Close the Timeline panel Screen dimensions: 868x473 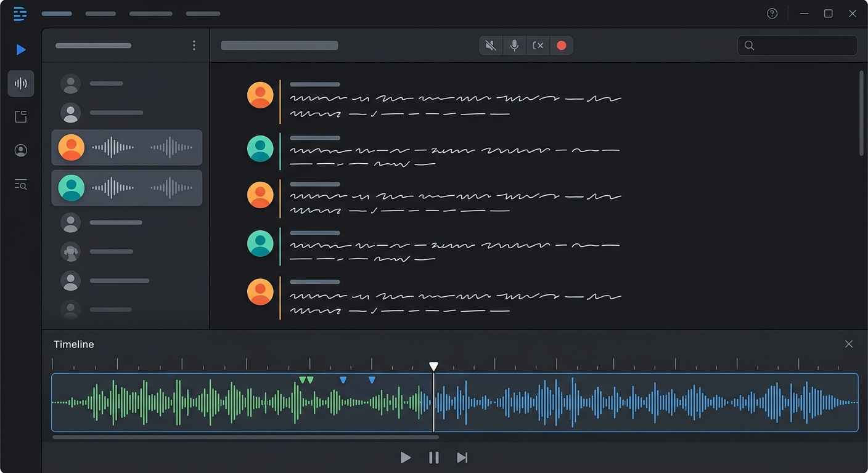pyautogui.click(x=849, y=344)
